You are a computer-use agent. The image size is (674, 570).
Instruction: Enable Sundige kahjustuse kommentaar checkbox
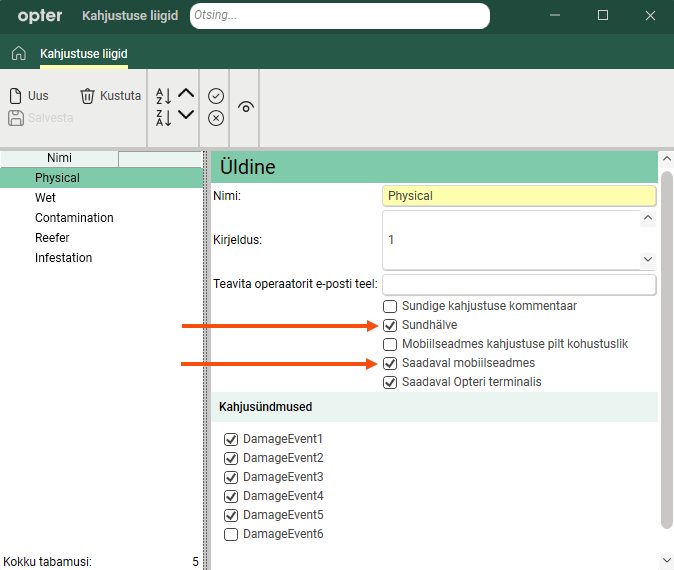[390, 306]
